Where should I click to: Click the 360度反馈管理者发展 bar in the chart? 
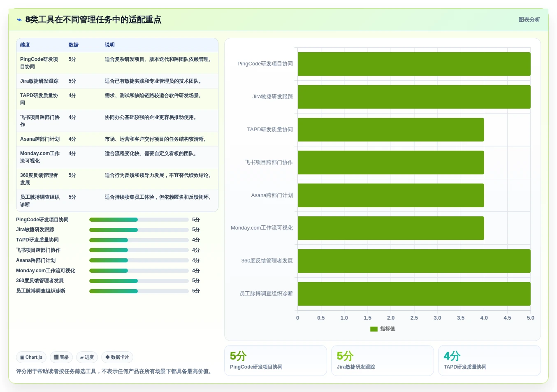coord(414,261)
